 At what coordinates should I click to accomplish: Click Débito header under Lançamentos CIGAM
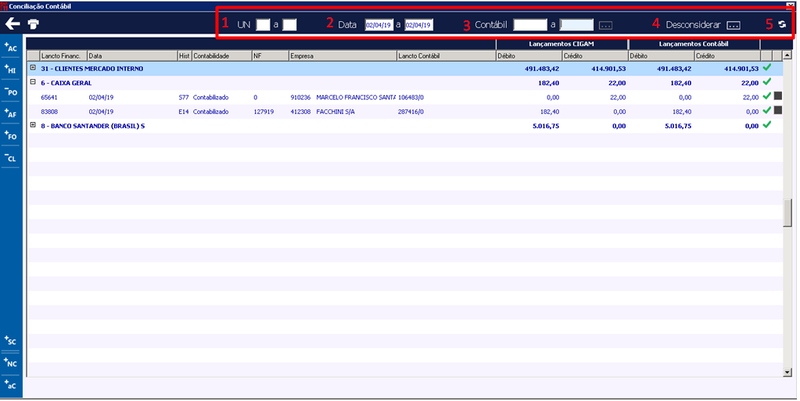[x=529, y=56]
